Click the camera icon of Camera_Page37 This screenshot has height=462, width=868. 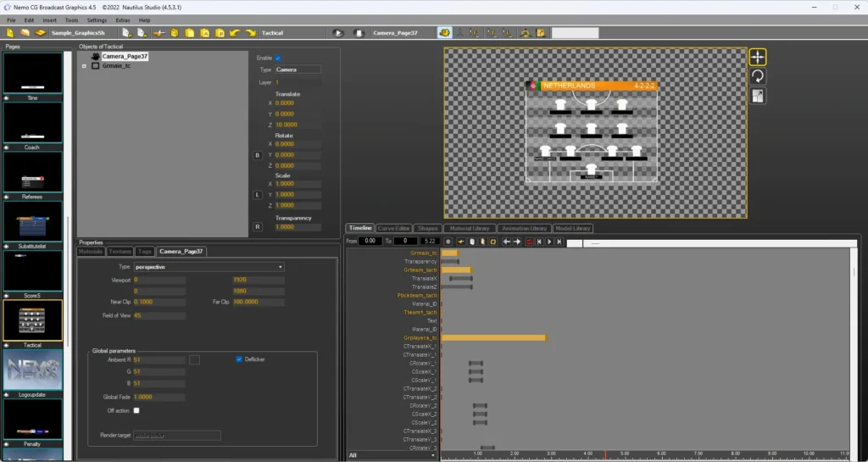(x=95, y=57)
